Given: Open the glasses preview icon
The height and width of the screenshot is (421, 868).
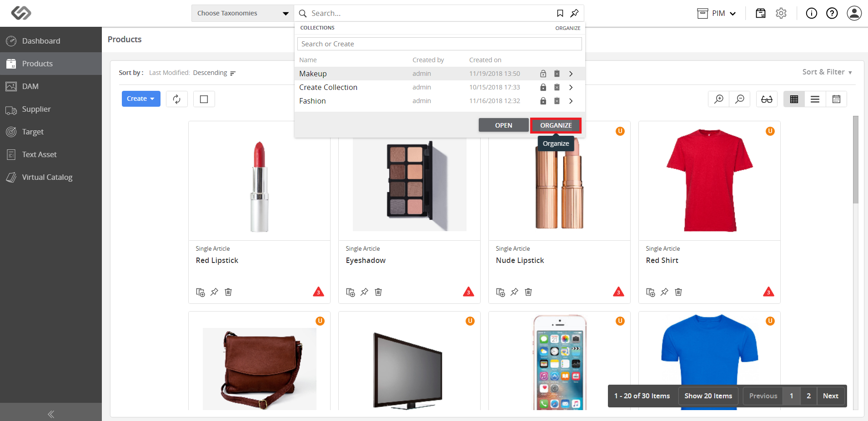Looking at the screenshot, I should [767, 99].
